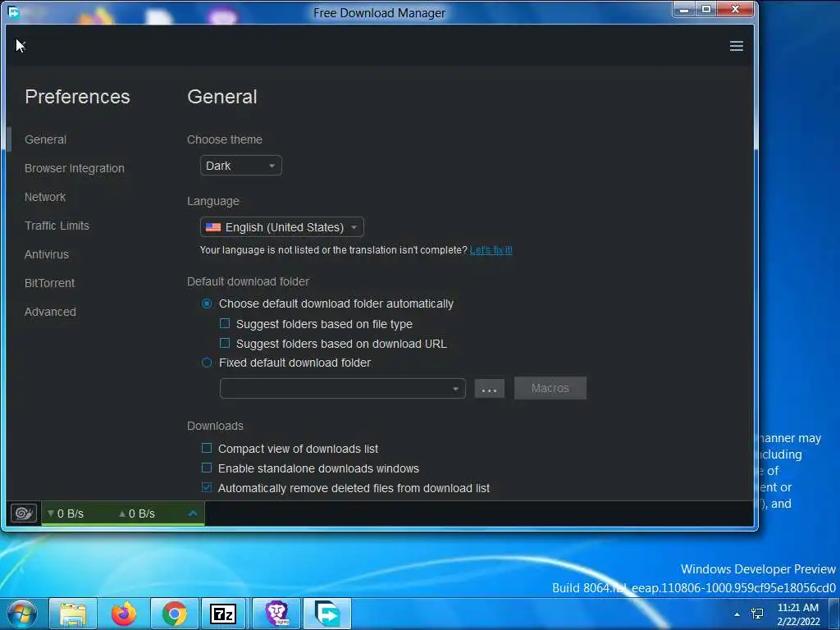Click the download speed 0 B/s indicator
The height and width of the screenshot is (630, 840).
66,514
